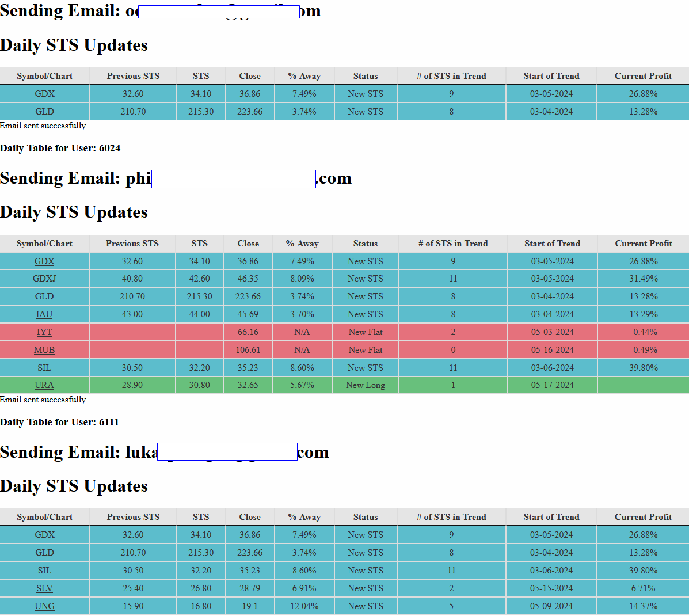Open the MUB chart link
The image size is (689, 616).
click(44, 350)
